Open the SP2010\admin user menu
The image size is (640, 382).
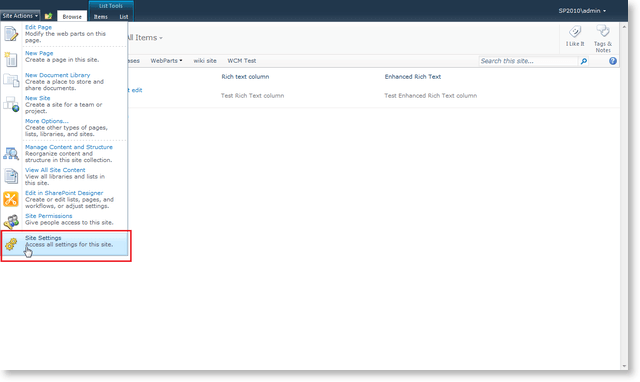click(x=582, y=11)
